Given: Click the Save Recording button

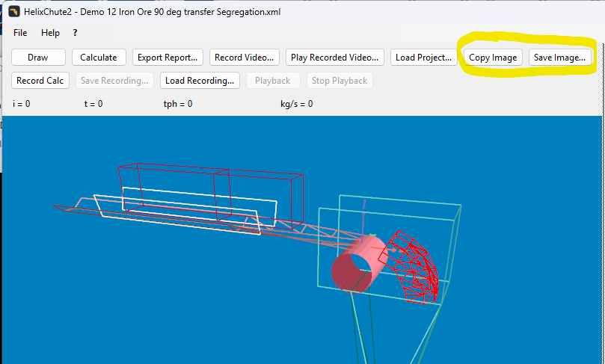Looking at the screenshot, I should pos(114,81).
